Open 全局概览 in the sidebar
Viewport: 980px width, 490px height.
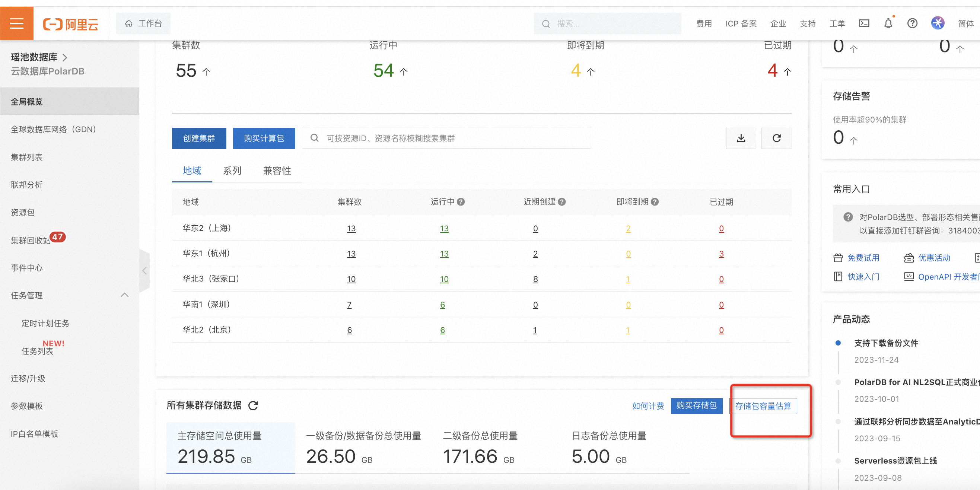coord(70,102)
